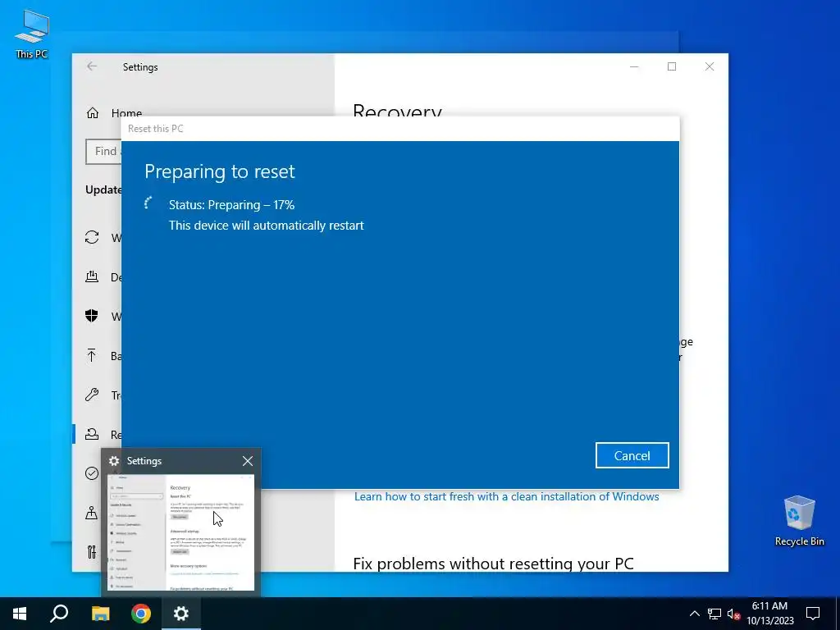Click the Settings gear on the taskbar
840x630 pixels.
(181, 614)
